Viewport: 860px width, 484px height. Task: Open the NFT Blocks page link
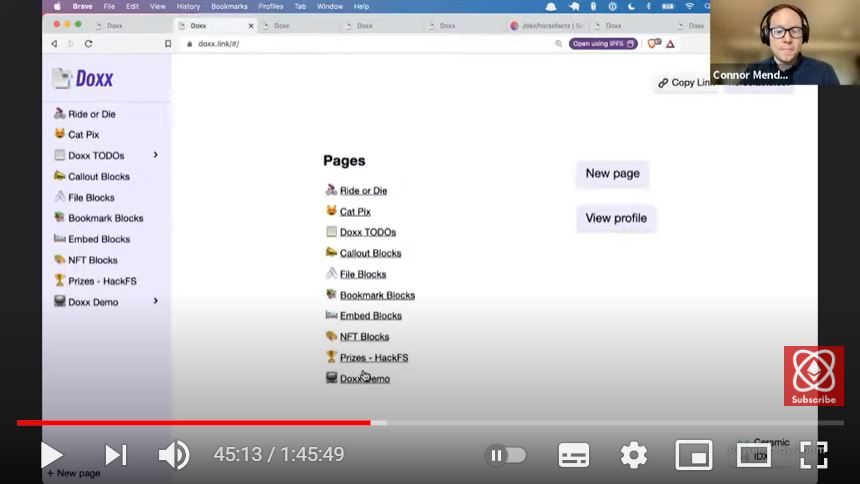coord(364,336)
